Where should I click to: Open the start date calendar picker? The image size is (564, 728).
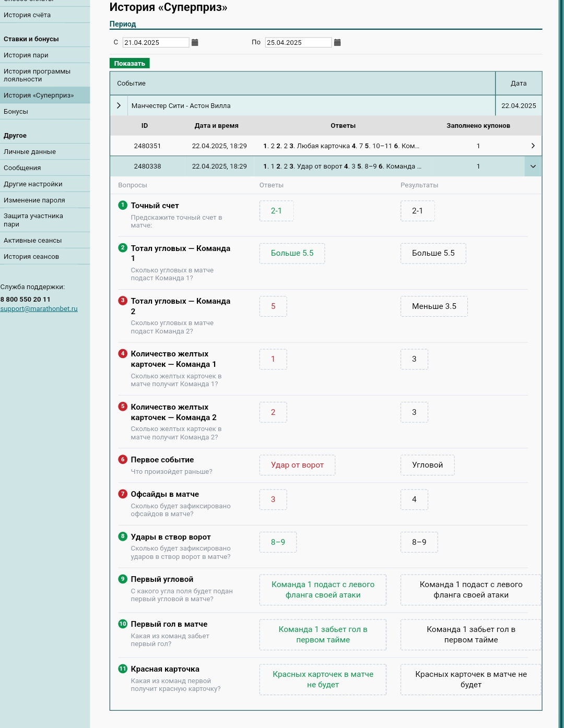195,43
